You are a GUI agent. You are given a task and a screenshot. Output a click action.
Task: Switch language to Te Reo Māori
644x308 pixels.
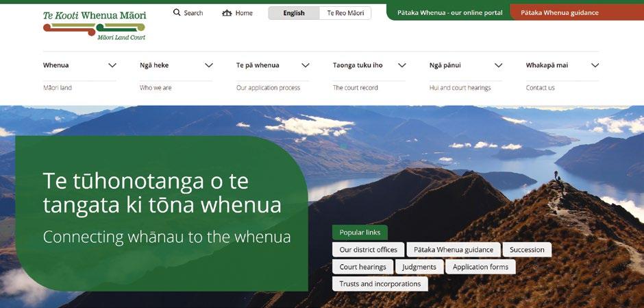345,13
